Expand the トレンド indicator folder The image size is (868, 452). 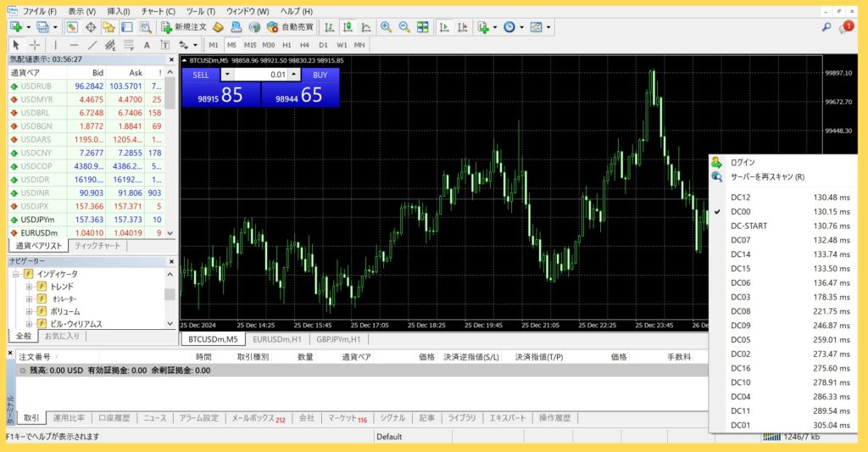tap(29, 287)
